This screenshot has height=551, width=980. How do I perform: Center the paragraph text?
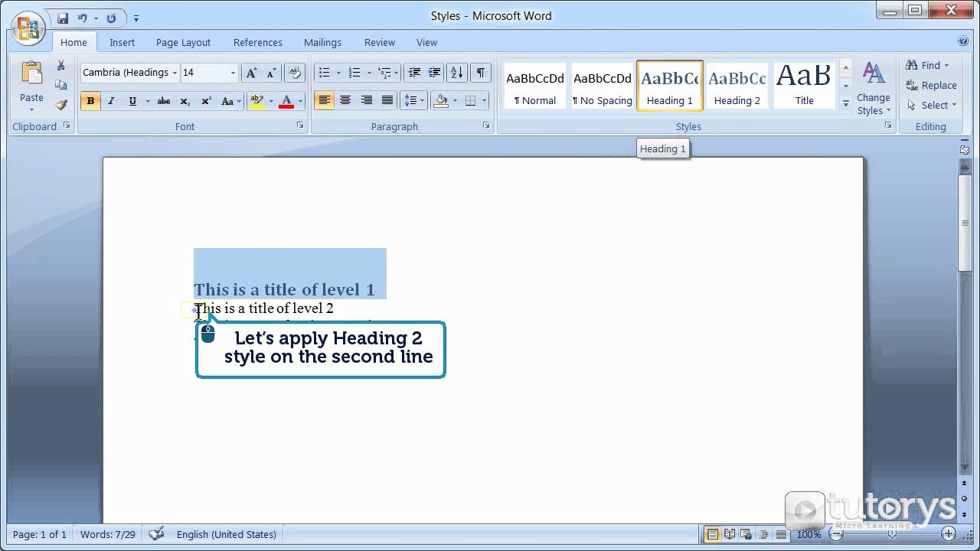click(x=345, y=100)
